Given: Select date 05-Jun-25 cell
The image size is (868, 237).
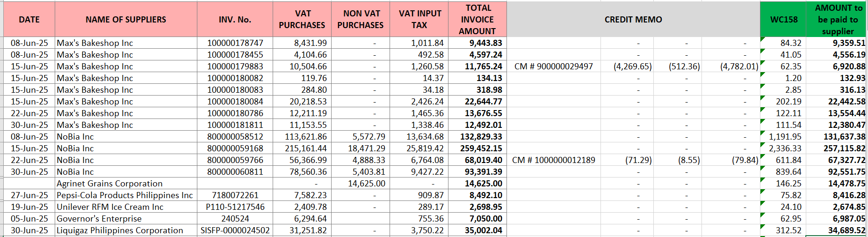Looking at the screenshot, I should click(29, 219).
